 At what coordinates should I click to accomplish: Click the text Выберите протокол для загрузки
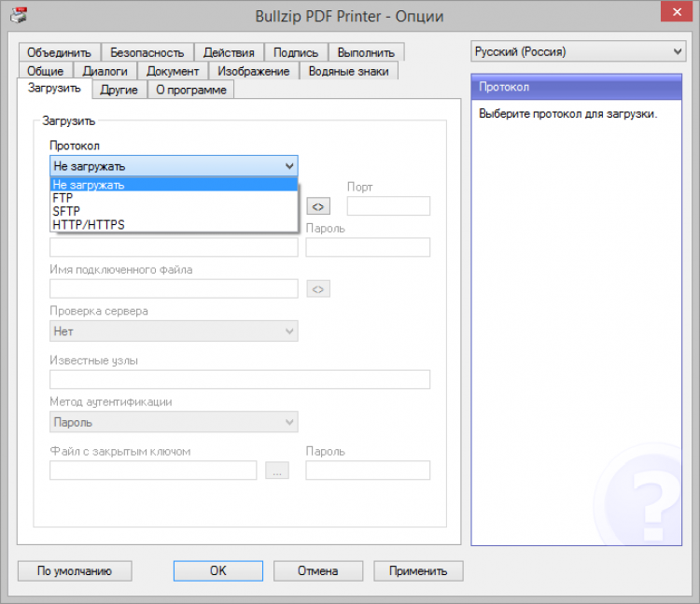[x=567, y=114]
